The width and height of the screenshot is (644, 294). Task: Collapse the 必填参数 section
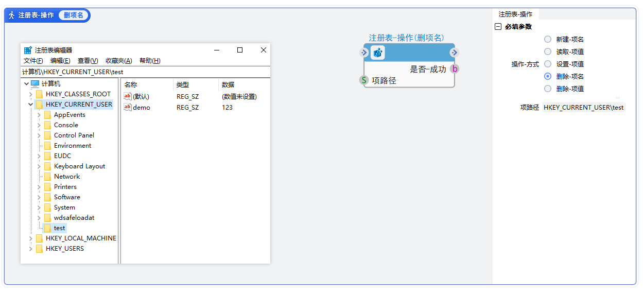(x=498, y=27)
